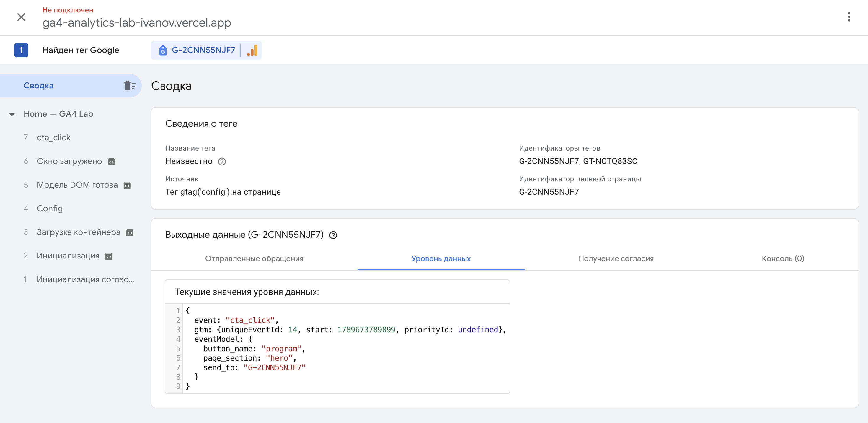Screen dimensions: 868x423
Task: Click the Тег gtag('config') на странице value
Action: pos(223,192)
